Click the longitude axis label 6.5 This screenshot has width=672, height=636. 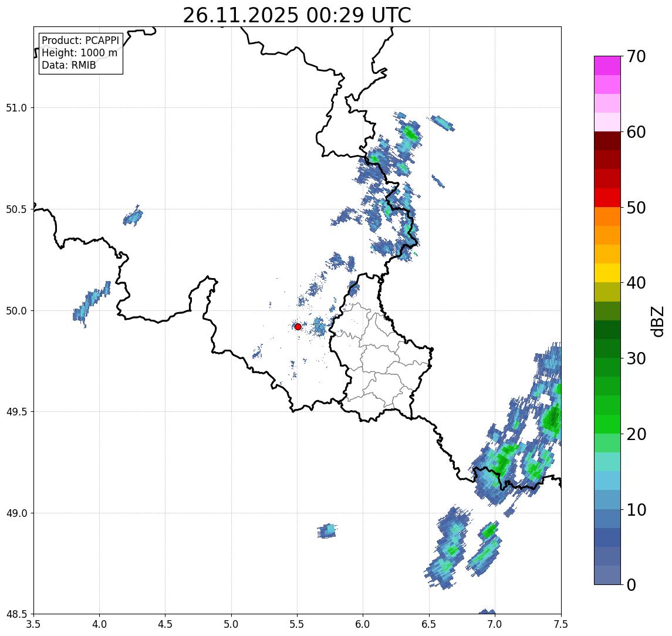coord(429,624)
